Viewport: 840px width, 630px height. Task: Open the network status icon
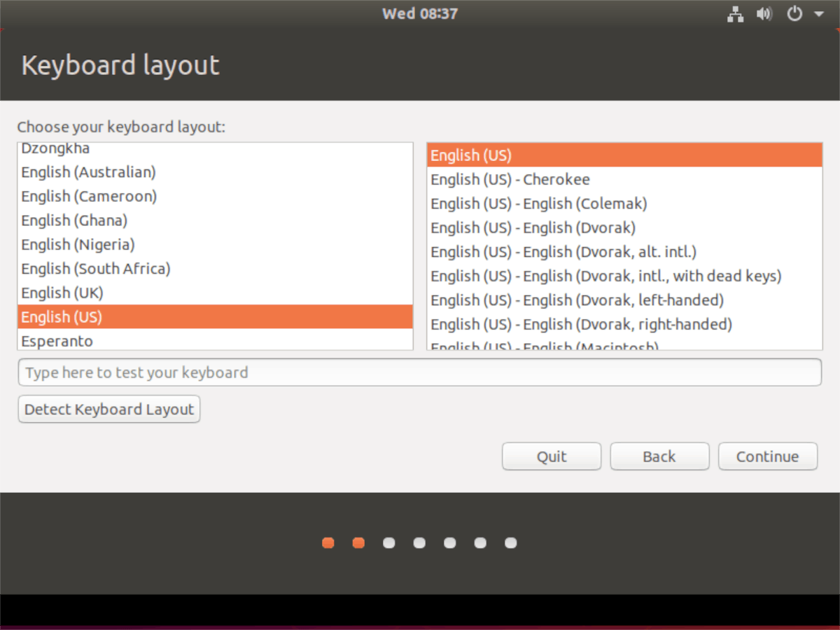(735, 13)
